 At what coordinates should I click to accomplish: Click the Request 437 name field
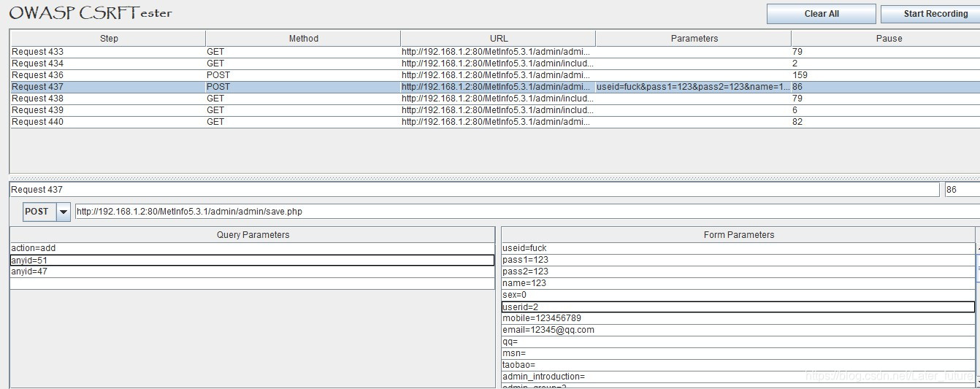[x=475, y=190]
